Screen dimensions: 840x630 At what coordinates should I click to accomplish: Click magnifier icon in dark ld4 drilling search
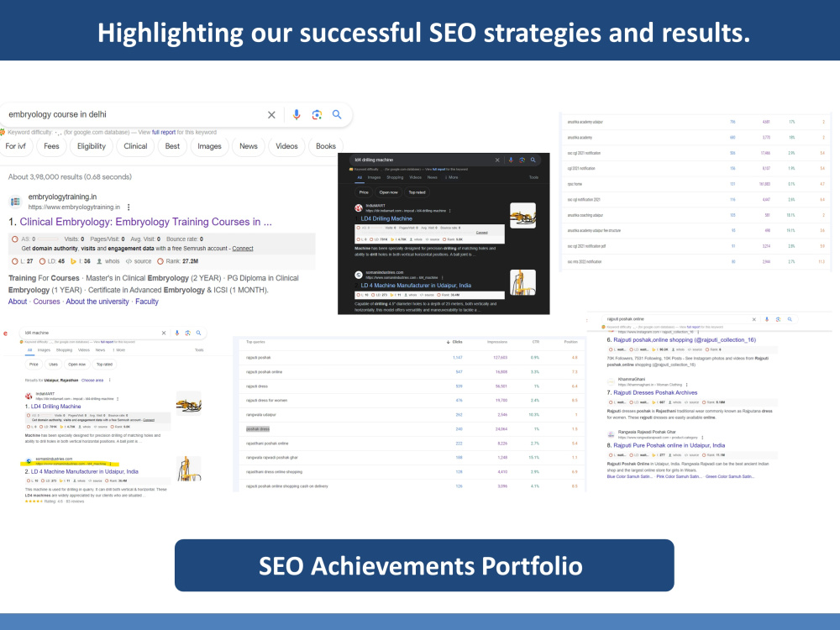pos(533,160)
